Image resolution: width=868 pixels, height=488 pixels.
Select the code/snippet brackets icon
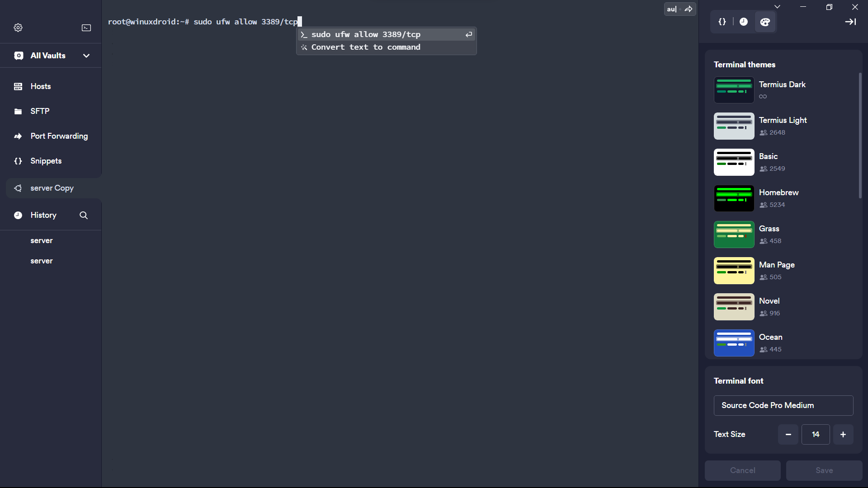click(x=722, y=22)
